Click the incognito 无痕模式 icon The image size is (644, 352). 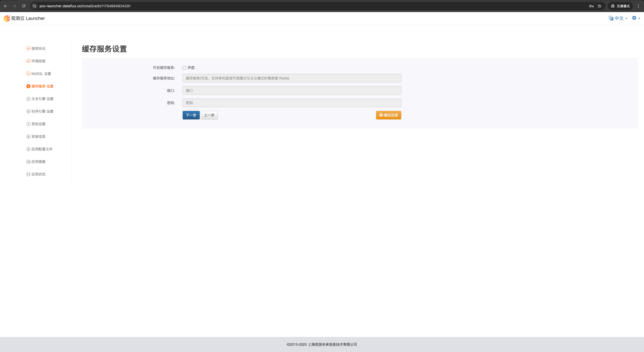coord(613,6)
